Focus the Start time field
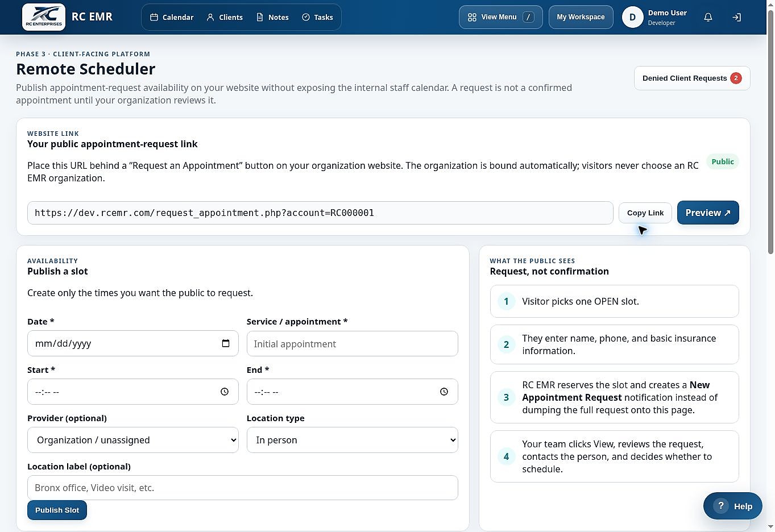This screenshot has width=775, height=532. [132, 392]
